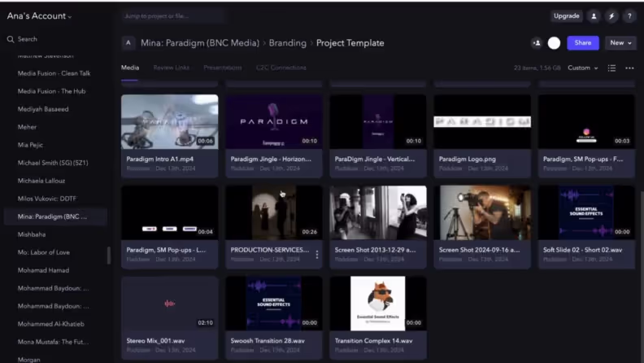The width and height of the screenshot is (644, 363).
Task: Open the New dropdown button
Action: 620,43
